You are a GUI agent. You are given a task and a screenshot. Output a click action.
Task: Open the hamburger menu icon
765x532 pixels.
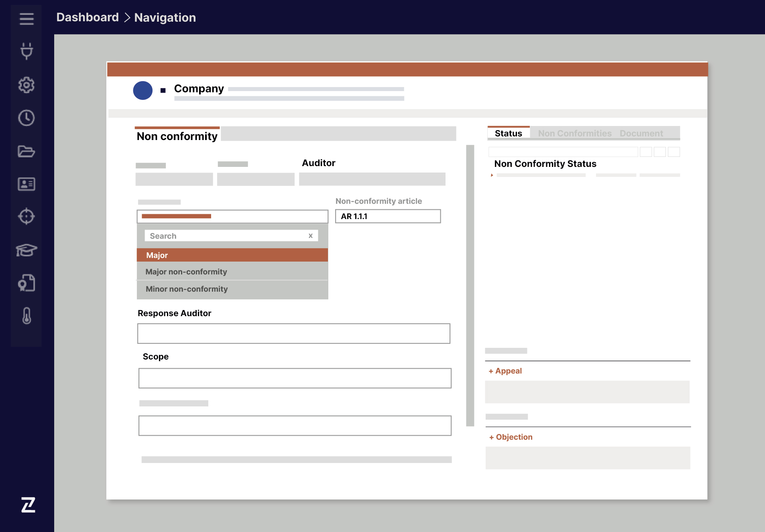pyautogui.click(x=26, y=18)
